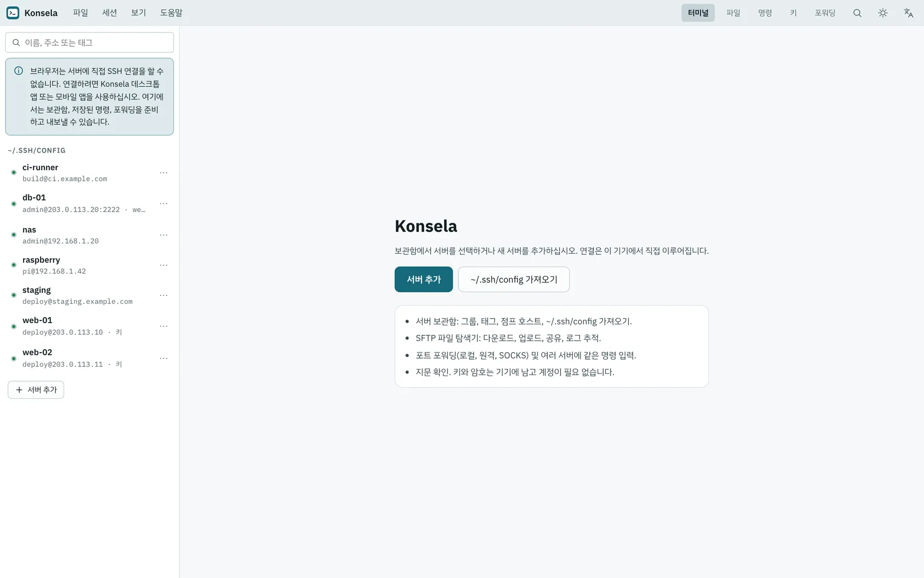Open the search magnifier icon in top bar
The width and height of the screenshot is (924, 578).
857,13
